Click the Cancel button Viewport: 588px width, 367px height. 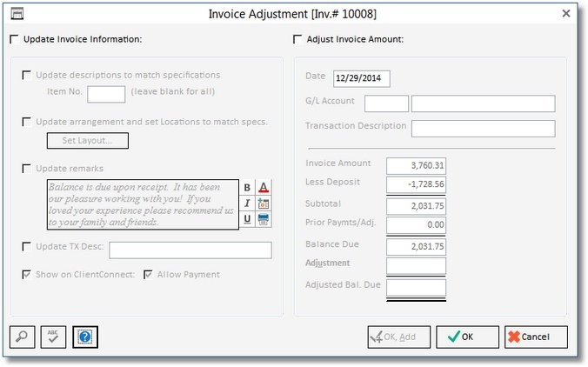[536, 337]
